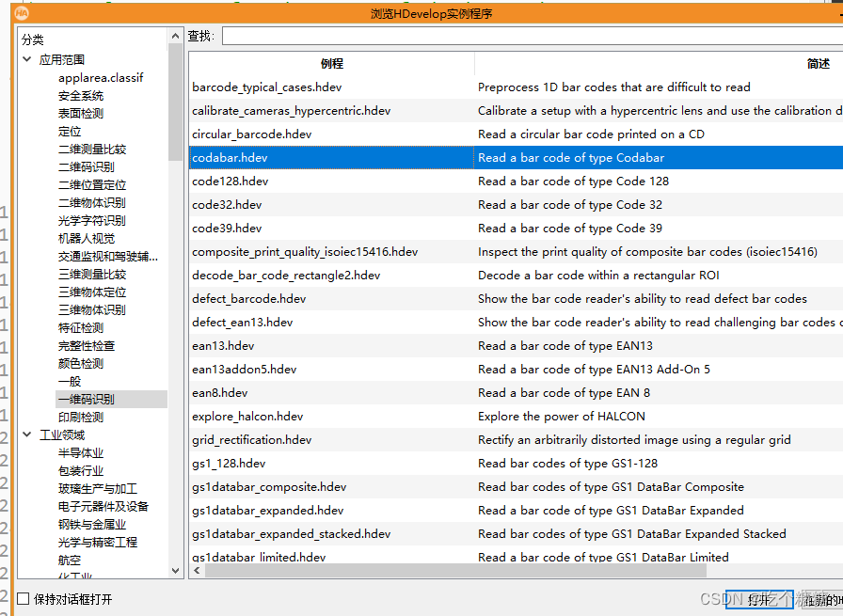Select explore_halcon.hdev example
The image size is (843, 616).
247,417
